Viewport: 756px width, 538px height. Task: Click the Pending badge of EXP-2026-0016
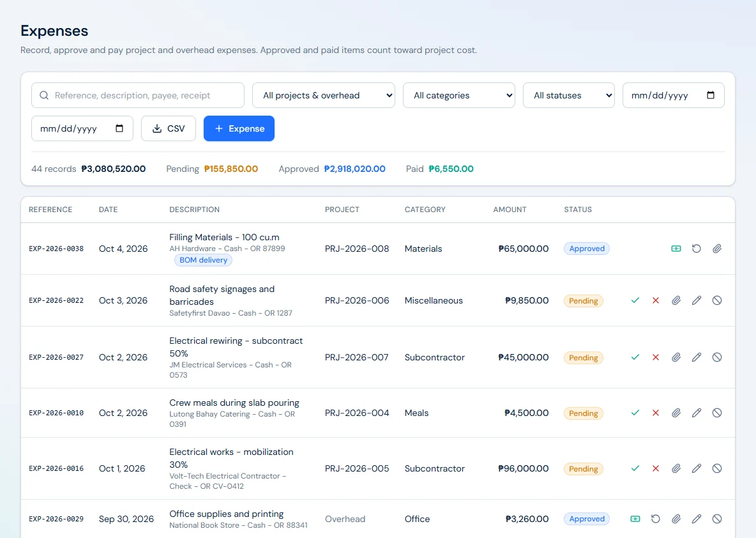584,468
